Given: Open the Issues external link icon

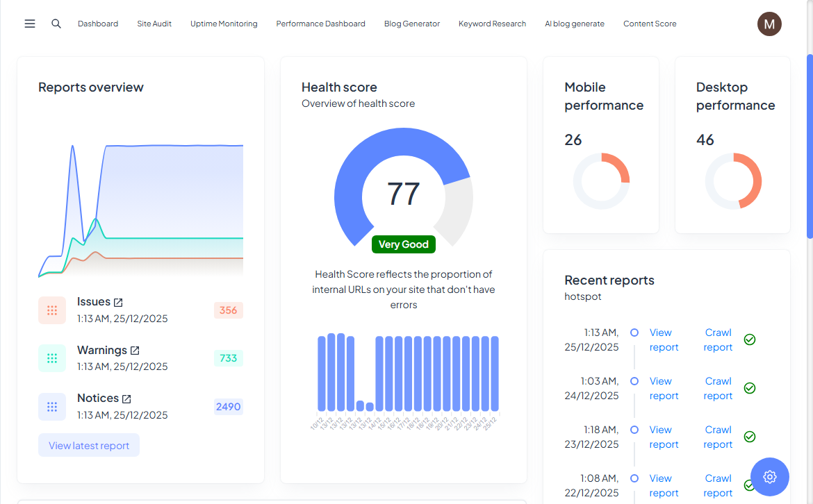Looking at the screenshot, I should point(118,303).
